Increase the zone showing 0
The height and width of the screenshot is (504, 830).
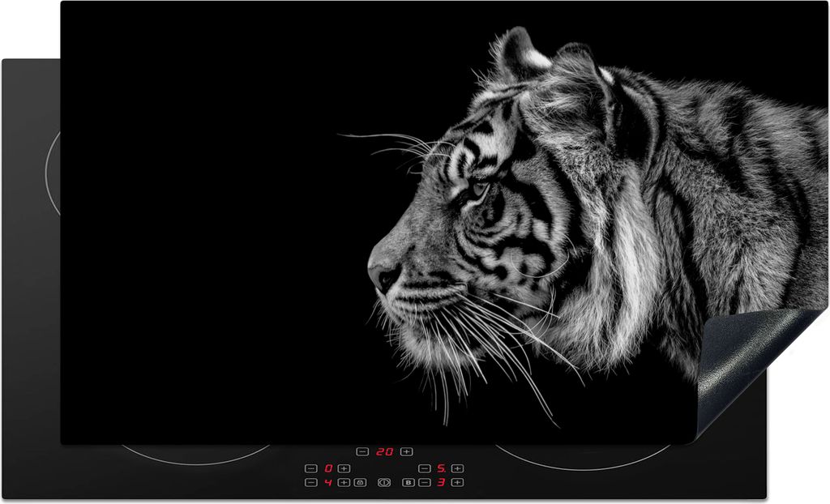344,468
